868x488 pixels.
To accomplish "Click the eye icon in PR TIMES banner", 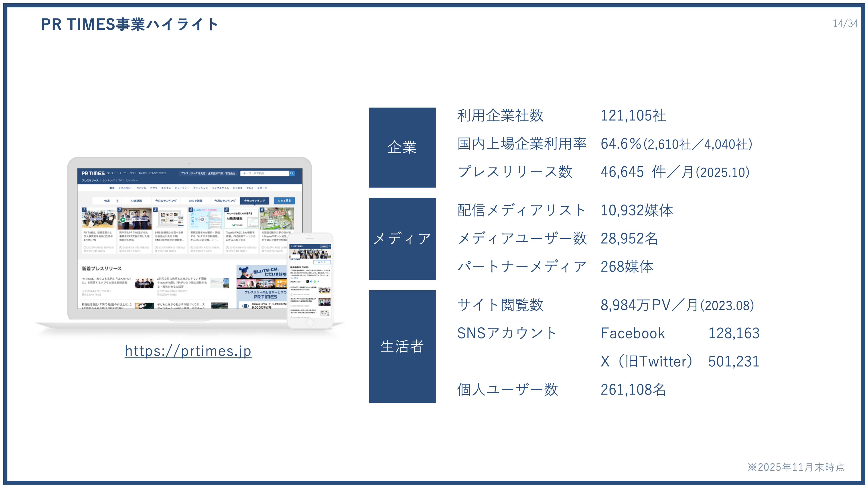I will coord(245,306).
